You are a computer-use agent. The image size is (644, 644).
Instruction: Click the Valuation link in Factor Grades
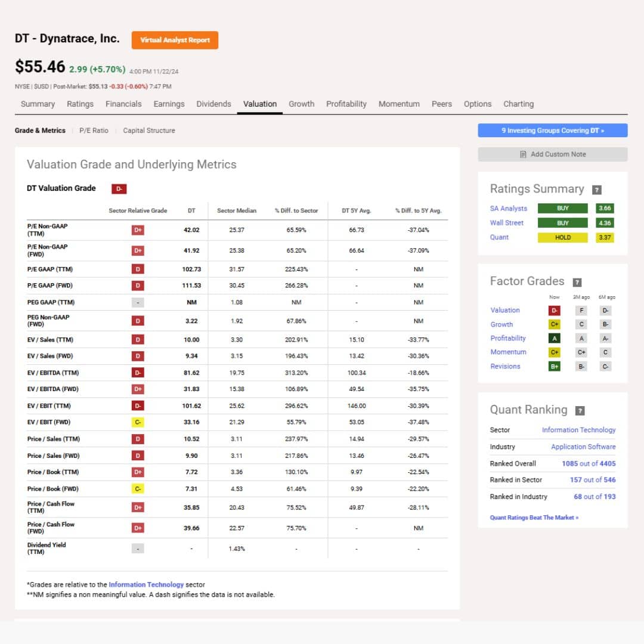505,311
